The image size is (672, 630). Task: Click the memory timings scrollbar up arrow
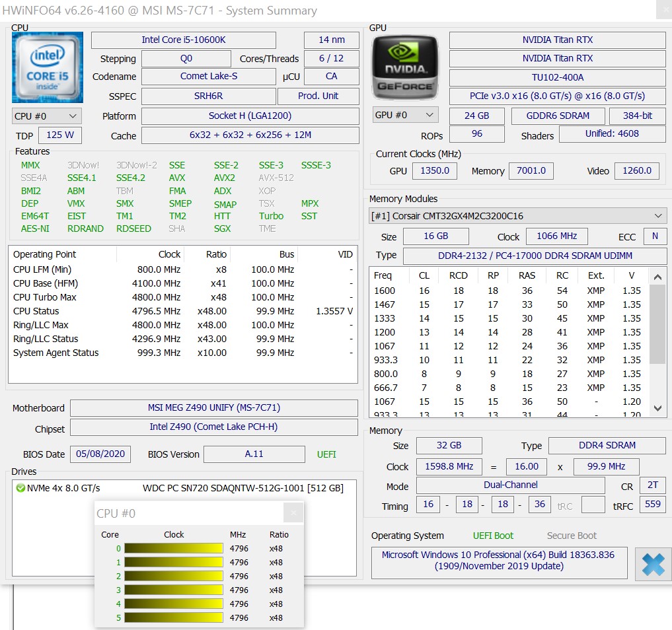point(657,277)
